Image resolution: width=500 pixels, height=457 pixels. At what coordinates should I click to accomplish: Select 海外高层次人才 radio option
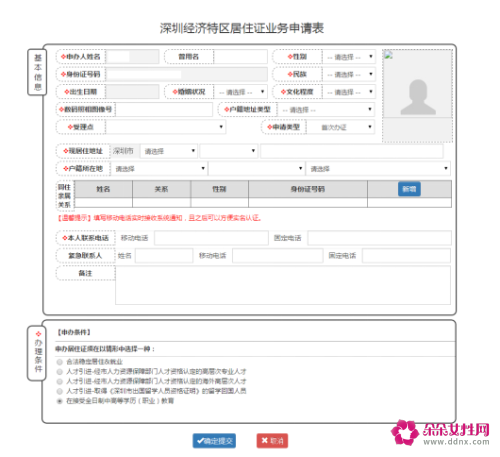60,381
